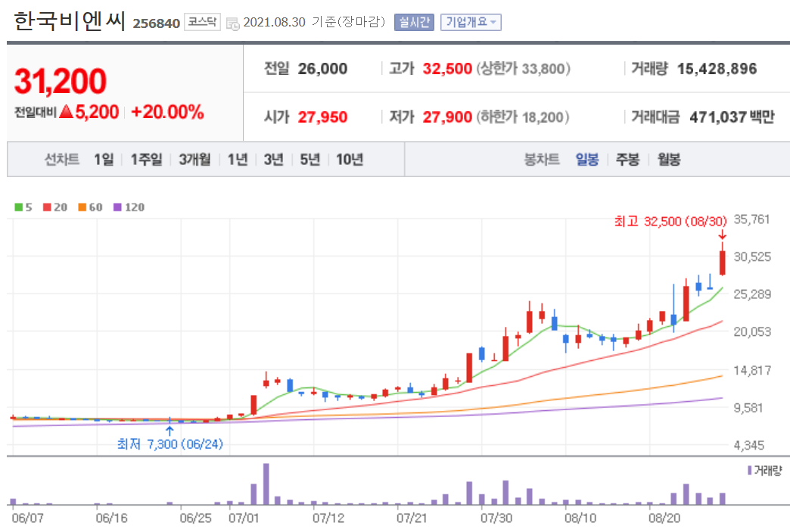Image resolution: width=790 pixels, height=532 pixels.
Task: Click the 08/20 date axis label
Action: point(664,518)
